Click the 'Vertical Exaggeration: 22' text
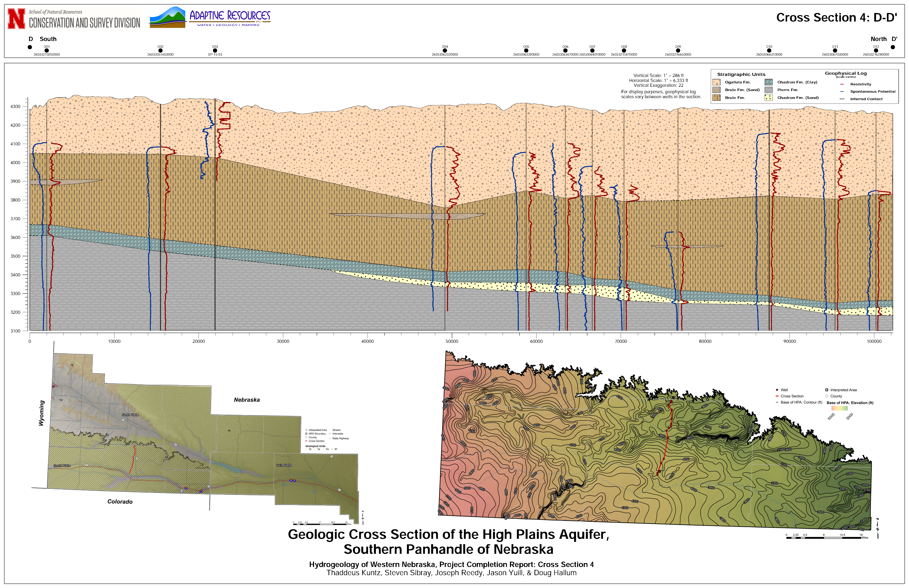Viewport: 909px width, 588px height. 658,86
